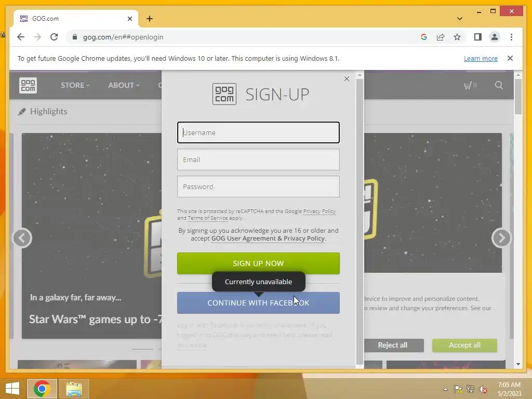Open the taskbar clock and date

[x=509, y=389]
